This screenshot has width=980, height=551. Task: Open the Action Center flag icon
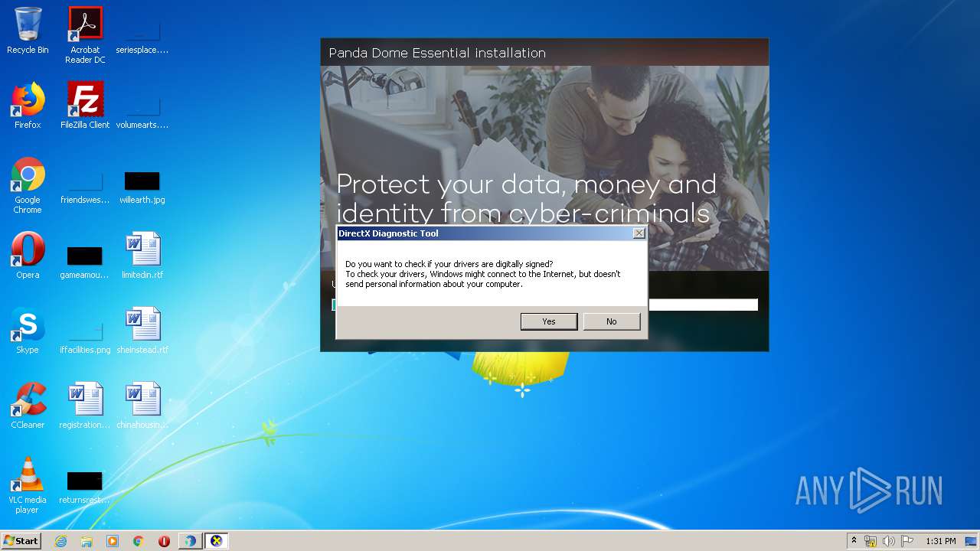coord(907,541)
